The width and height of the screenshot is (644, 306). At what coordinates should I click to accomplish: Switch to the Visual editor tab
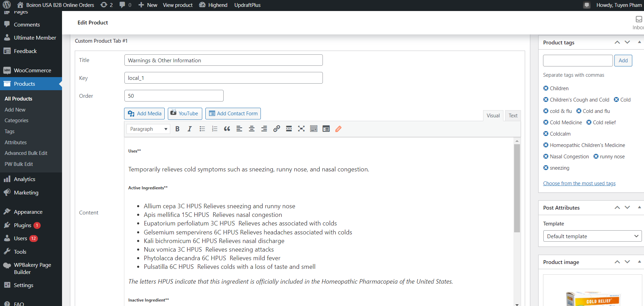[x=493, y=116]
